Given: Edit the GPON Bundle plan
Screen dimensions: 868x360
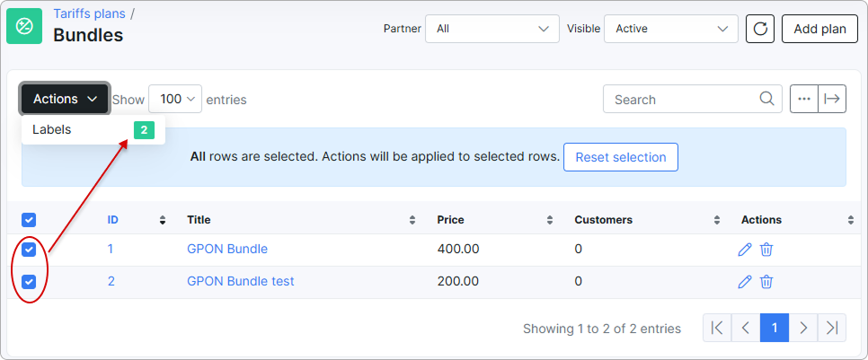Looking at the screenshot, I should (x=745, y=250).
